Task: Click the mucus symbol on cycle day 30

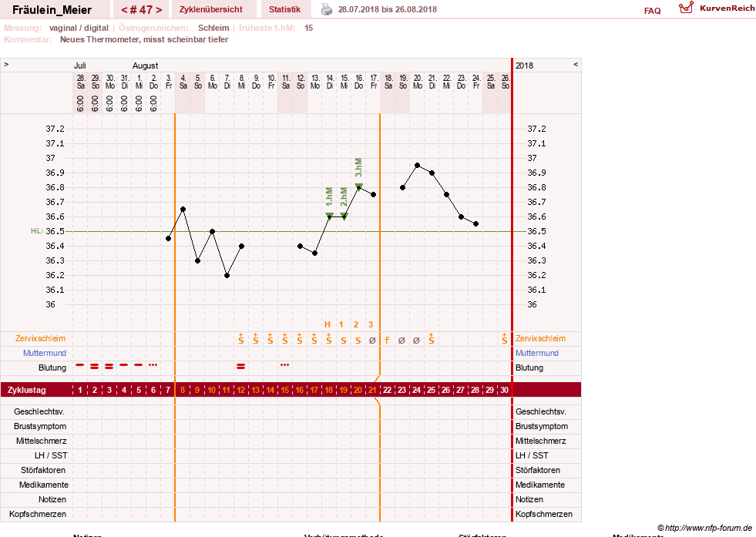Action: click(504, 338)
